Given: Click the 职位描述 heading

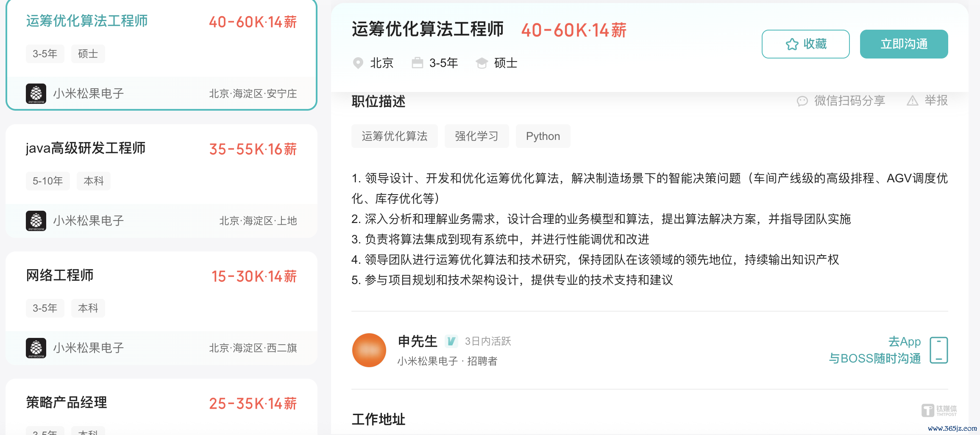Looking at the screenshot, I should pos(379,101).
